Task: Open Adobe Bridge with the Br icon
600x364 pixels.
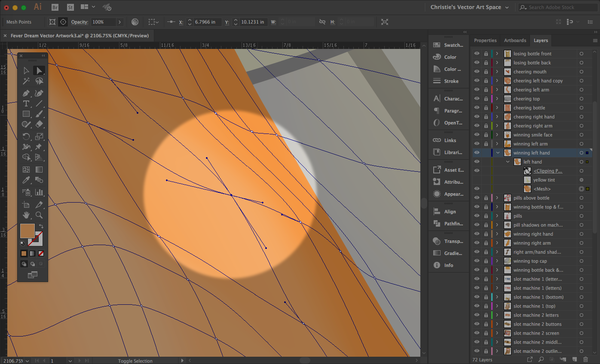Action: 55,7
